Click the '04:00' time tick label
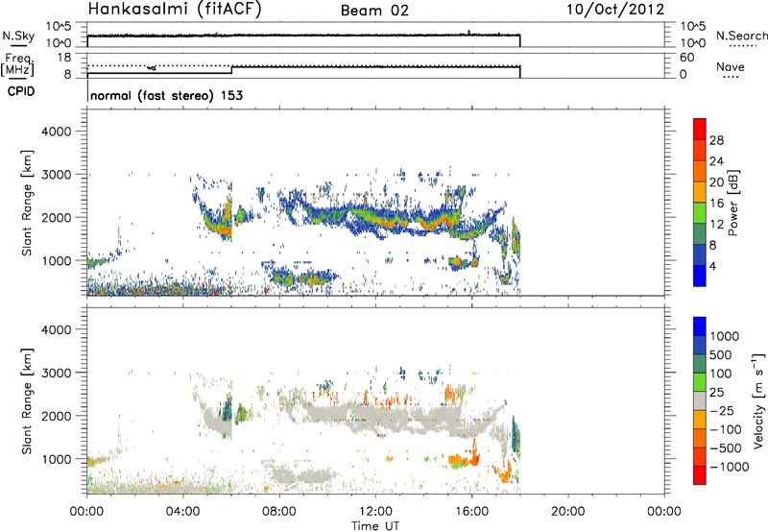 coord(183,512)
